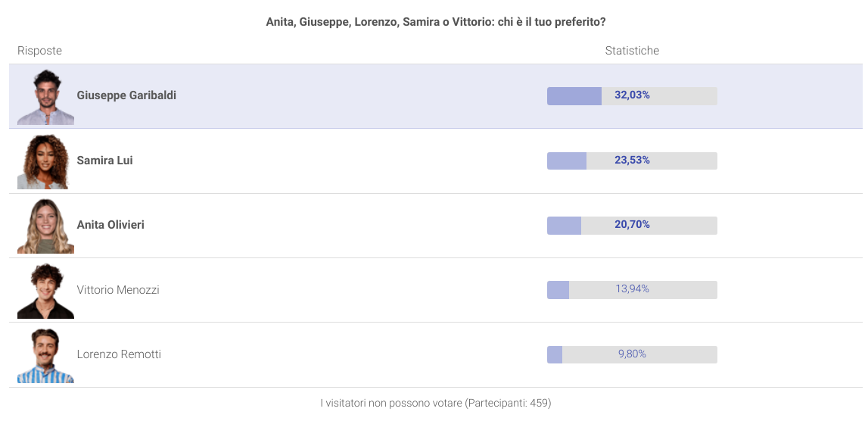
Task: Click Anita Olivieri's portrait photo
Action: pyautogui.click(x=45, y=226)
